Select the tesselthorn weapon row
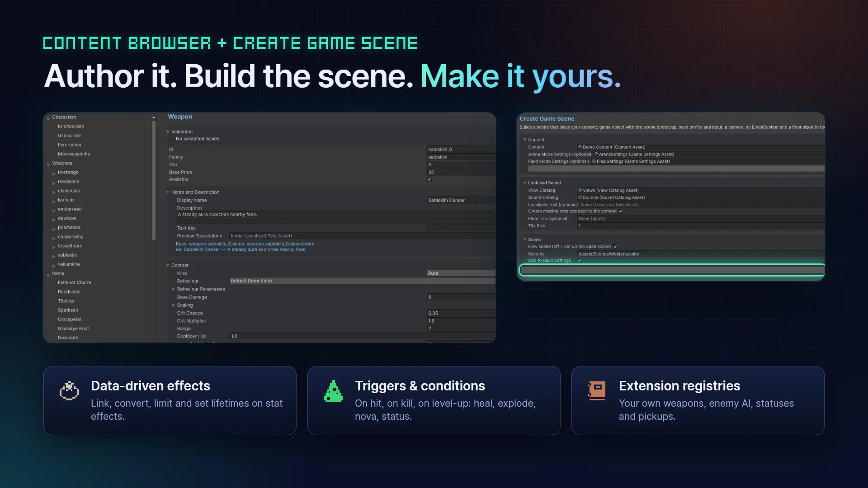The image size is (868, 488). [70, 246]
